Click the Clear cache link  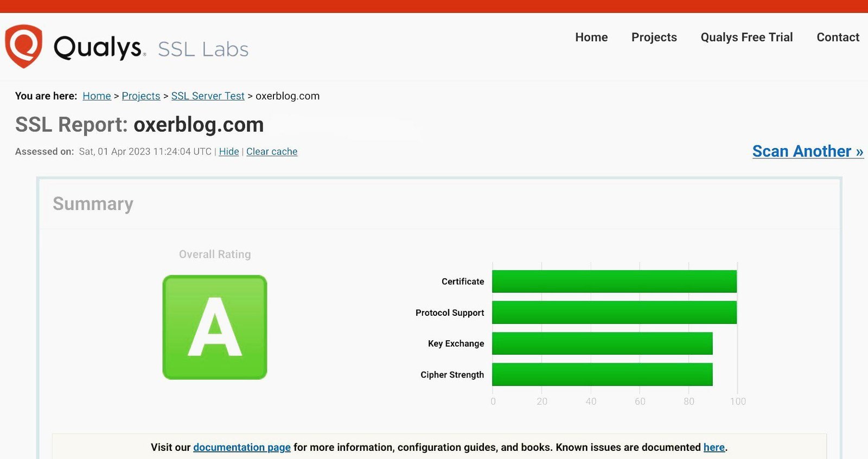[272, 151]
